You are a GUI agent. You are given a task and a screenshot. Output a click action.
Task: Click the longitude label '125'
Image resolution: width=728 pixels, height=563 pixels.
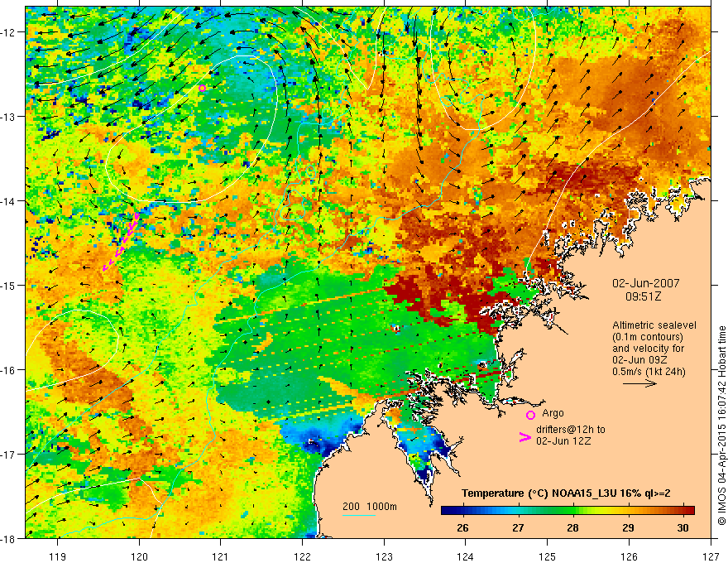(x=548, y=557)
